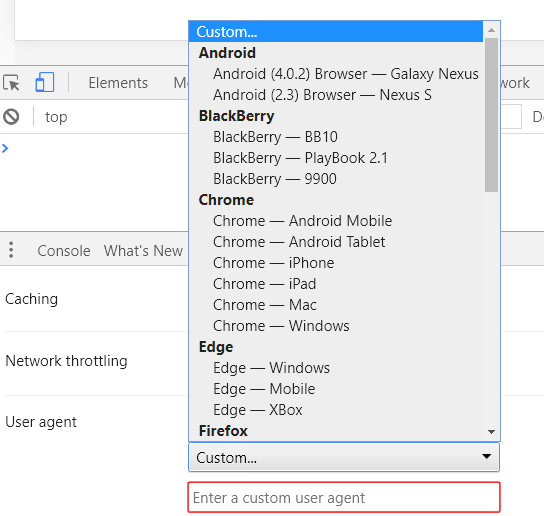Click the Edge group header

pyautogui.click(x=216, y=347)
